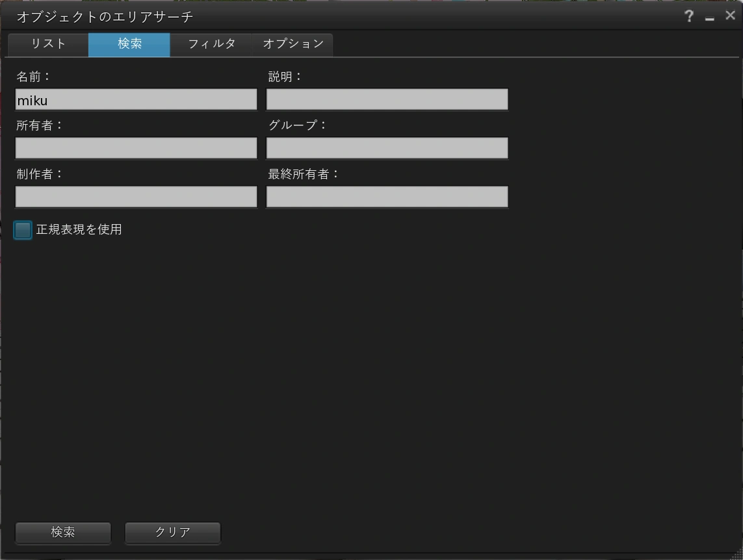This screenshot has height=560, width=743.
Task: Focus the 説明 input field
Action: click(x=387, y=99)
